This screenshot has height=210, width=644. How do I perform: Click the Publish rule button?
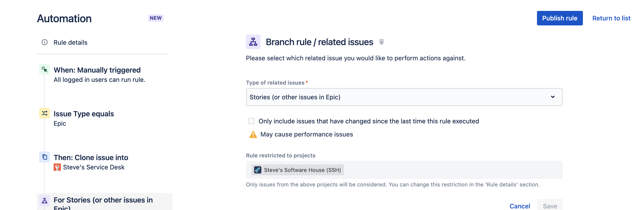click(560, 18)
